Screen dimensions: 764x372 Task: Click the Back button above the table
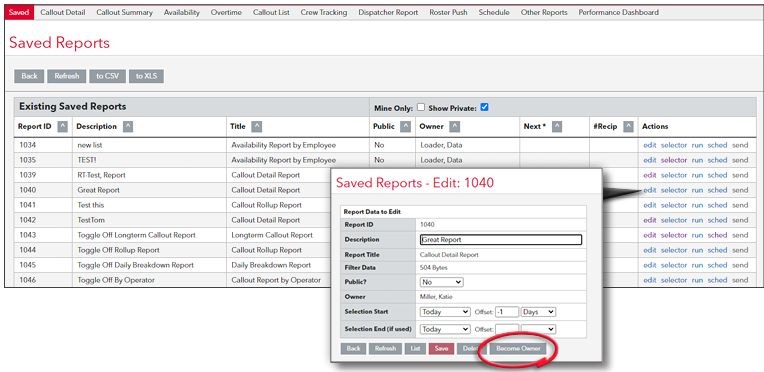pos(29,76)
